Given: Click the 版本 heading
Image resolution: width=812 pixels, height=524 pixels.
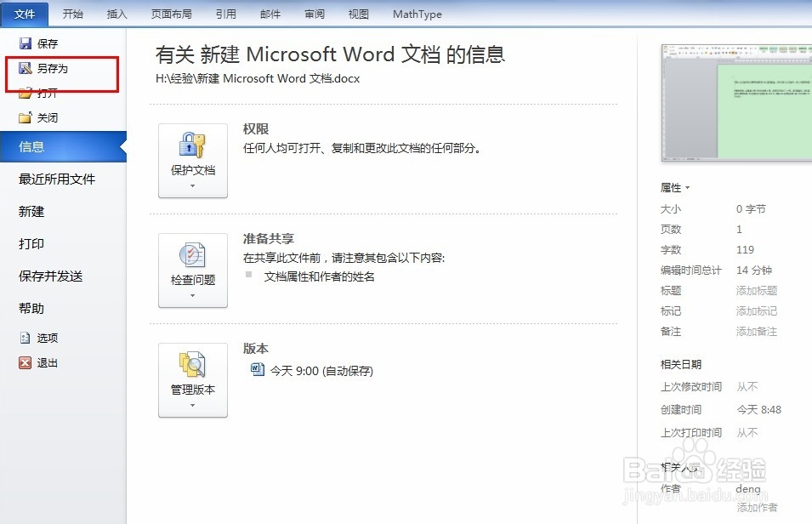Looking at the screenshot, I should pos(256,349).
